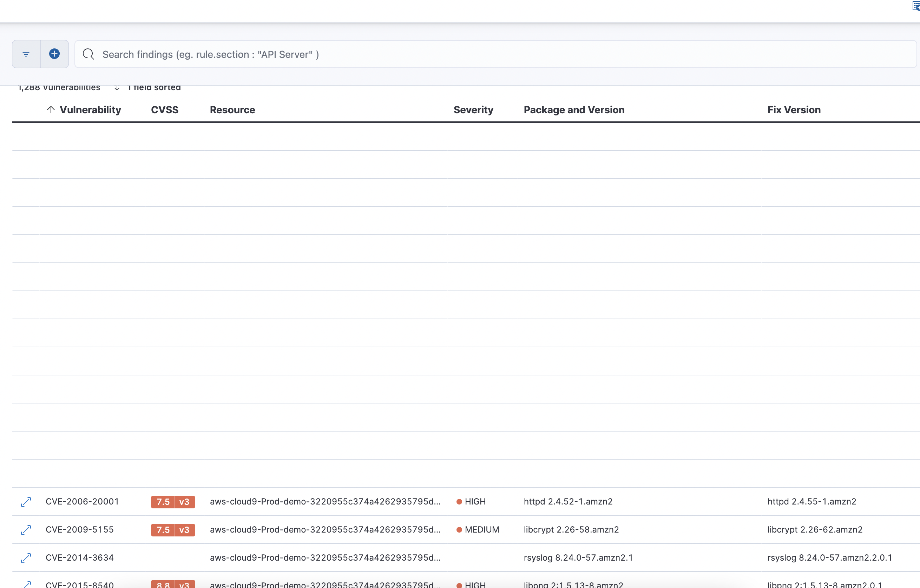Click the CVE-2009-5155 vulnerability link
Image resolution: width=920 pixels, height=588 pixels.
coord(79,530)
